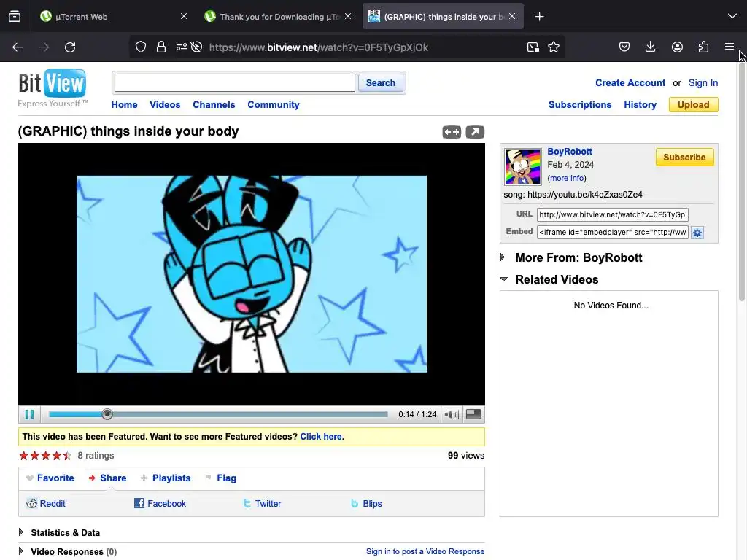Screen dimensions: 747x560
Task: Expand the Video Responses section
Action: pyautogui.click(x=21, y=551)
